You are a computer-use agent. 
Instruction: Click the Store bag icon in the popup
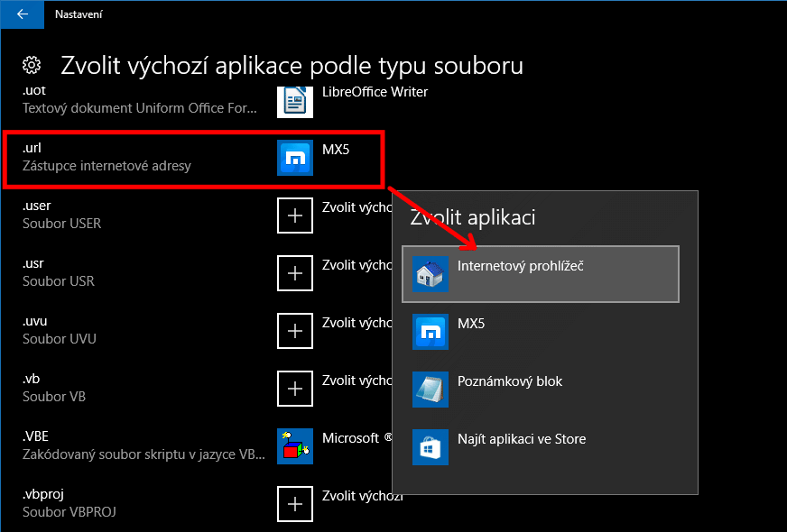(x=431, y=447)
